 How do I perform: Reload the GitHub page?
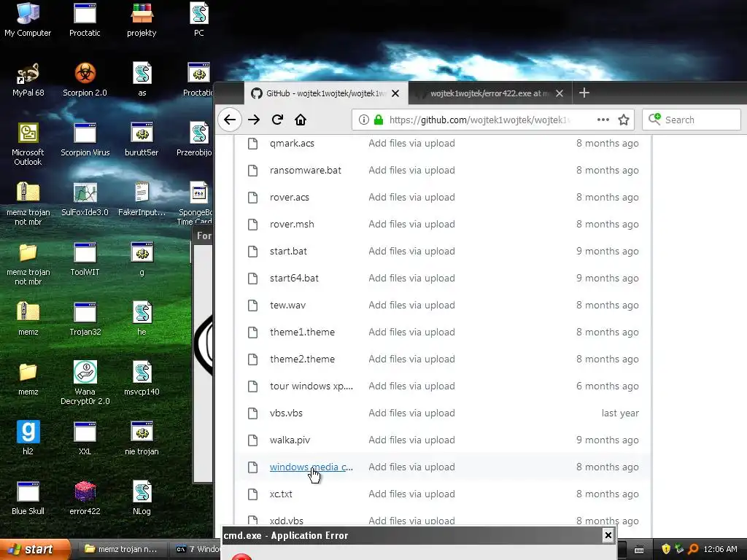[277, 120]
